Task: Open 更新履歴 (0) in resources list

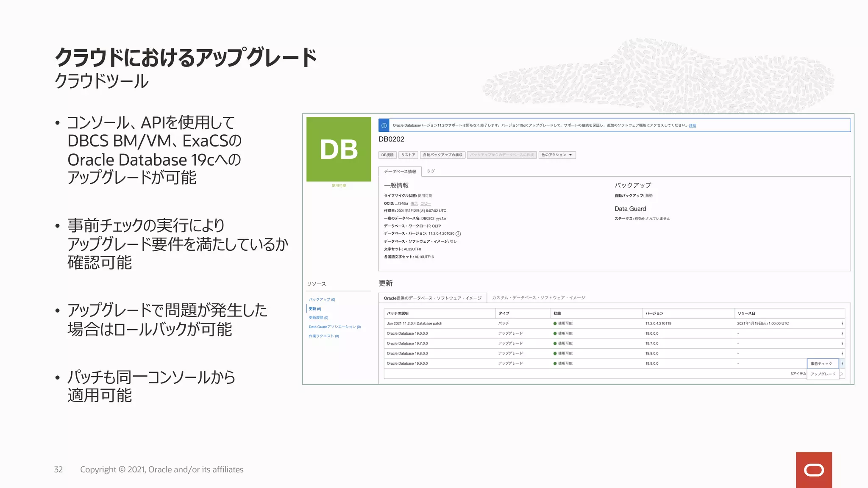Action: [318, 318]
